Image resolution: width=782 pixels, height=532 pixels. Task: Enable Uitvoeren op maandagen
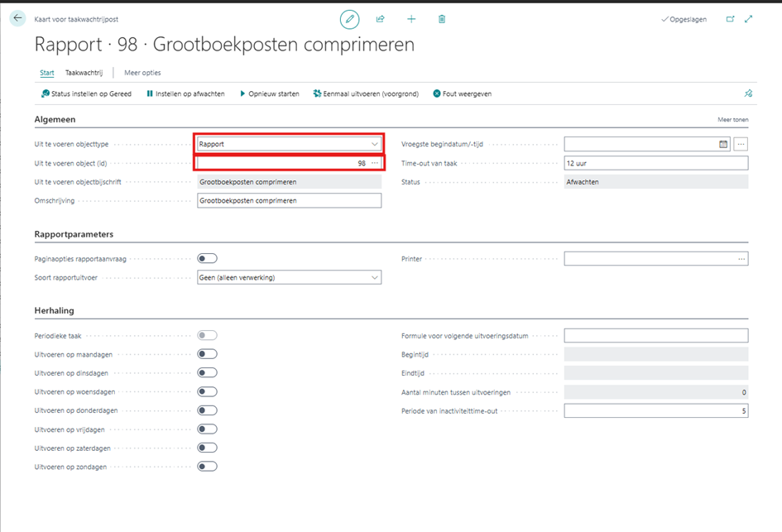[207, 354]
